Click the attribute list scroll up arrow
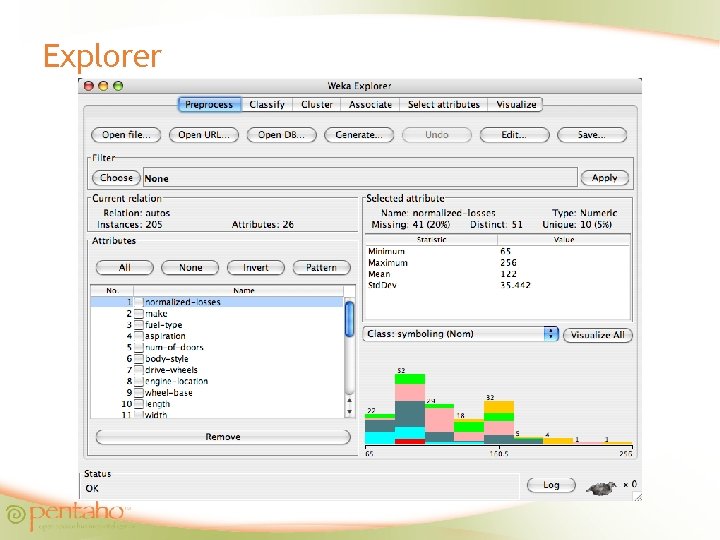The image size is (720, 540). (x=349, y=400)
